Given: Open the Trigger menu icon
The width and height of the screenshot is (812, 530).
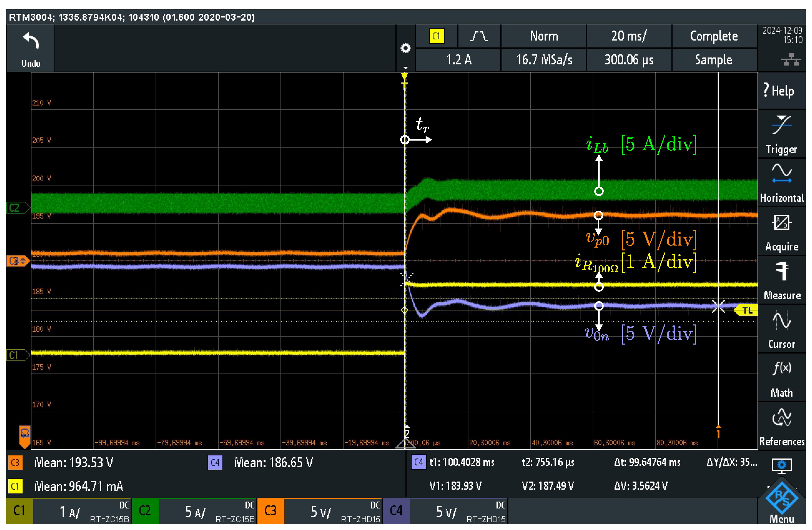Looking at the screenshot, I should [781, 125].
